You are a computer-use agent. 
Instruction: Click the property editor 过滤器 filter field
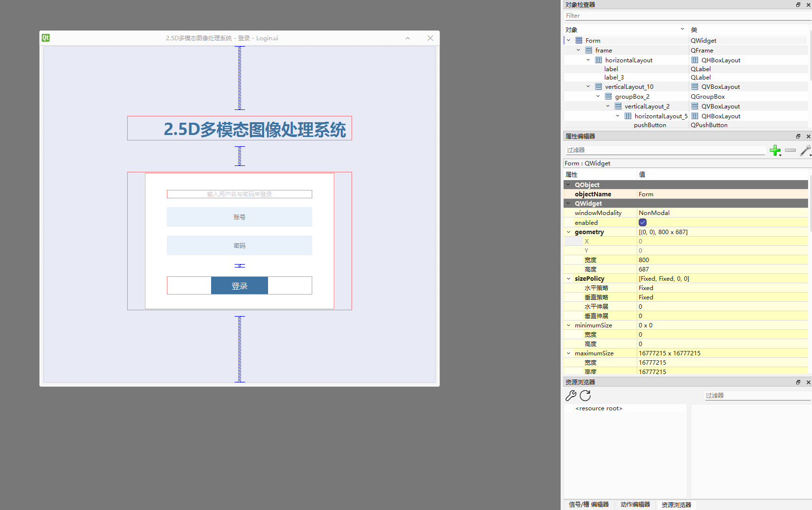[663, 150]
